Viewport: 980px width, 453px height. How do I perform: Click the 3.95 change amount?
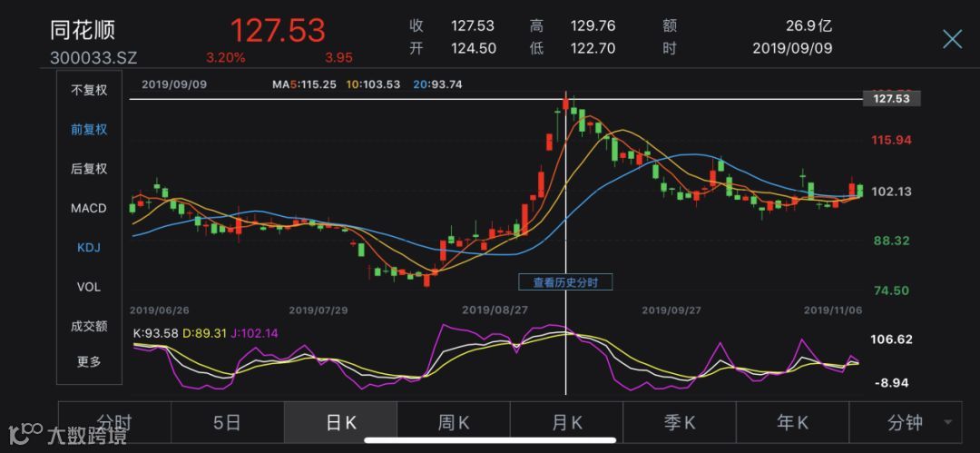tap(338, 58)
